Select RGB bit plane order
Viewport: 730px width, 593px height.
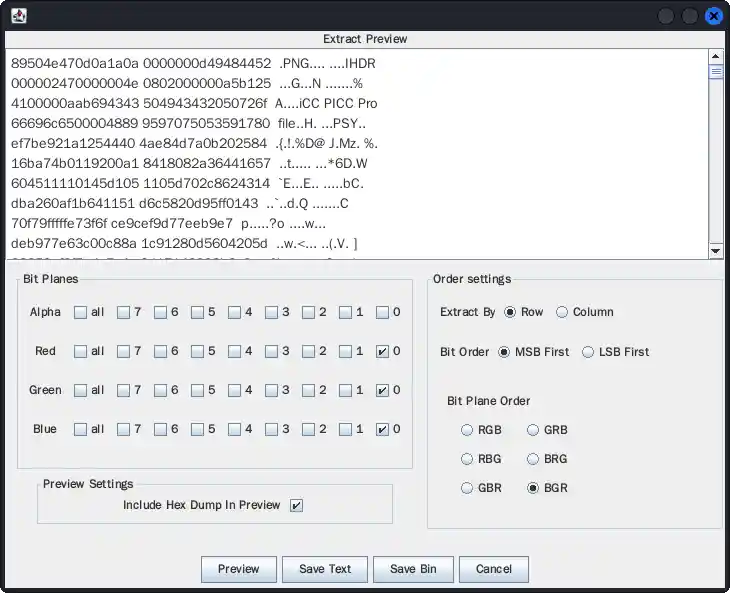[467, 430]
